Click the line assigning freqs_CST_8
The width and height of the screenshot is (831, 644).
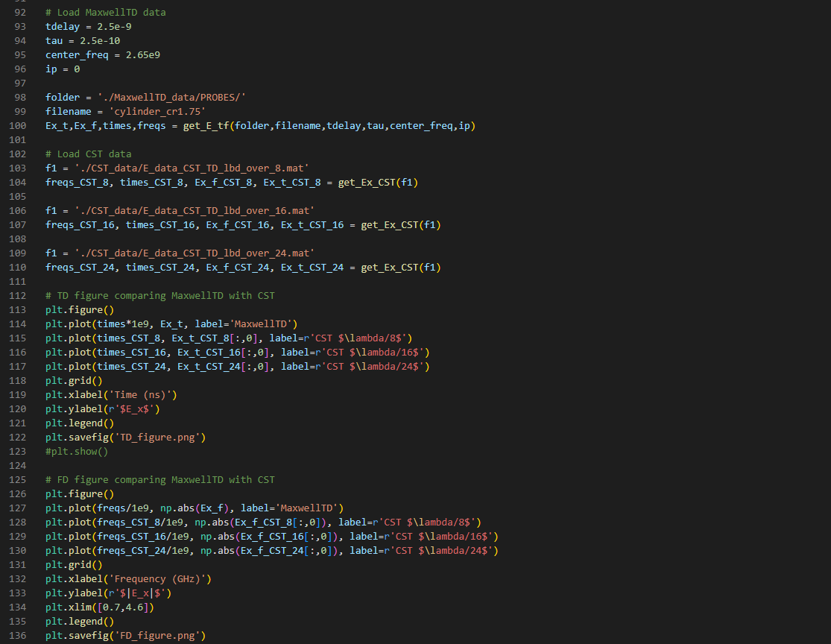pyautogui.click(x=232, y=183)
